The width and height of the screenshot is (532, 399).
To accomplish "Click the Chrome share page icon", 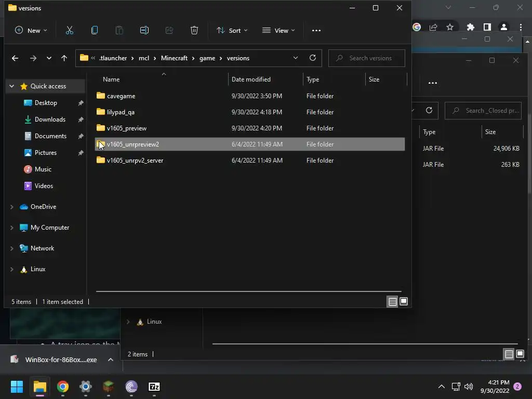I will coord(433,27).
